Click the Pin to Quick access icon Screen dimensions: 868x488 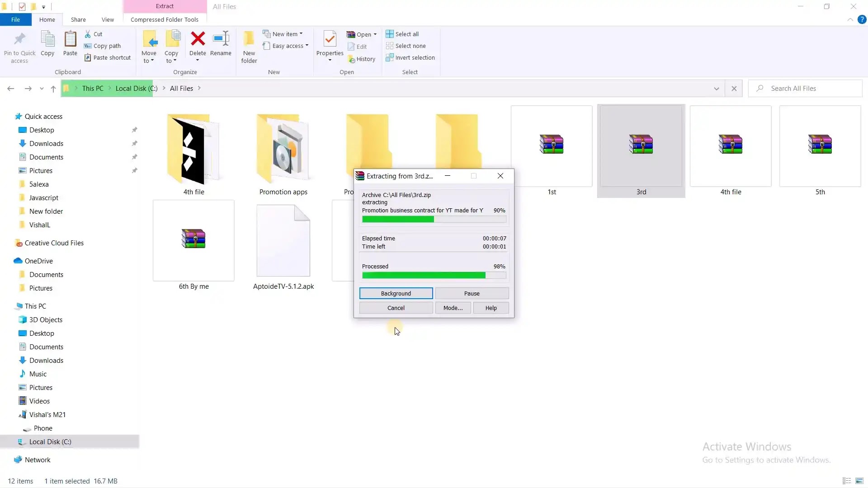(x=19, y=39)
